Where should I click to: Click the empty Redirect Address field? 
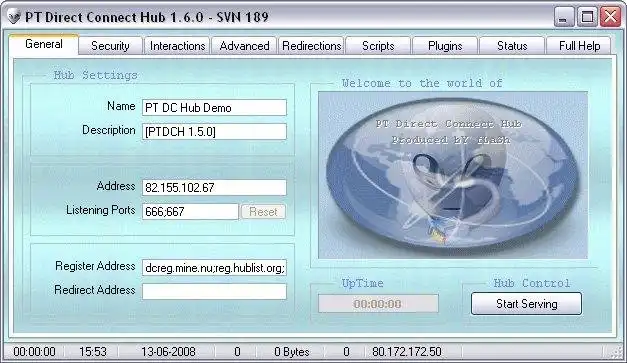pyautogui.click(x=214, y=291)
